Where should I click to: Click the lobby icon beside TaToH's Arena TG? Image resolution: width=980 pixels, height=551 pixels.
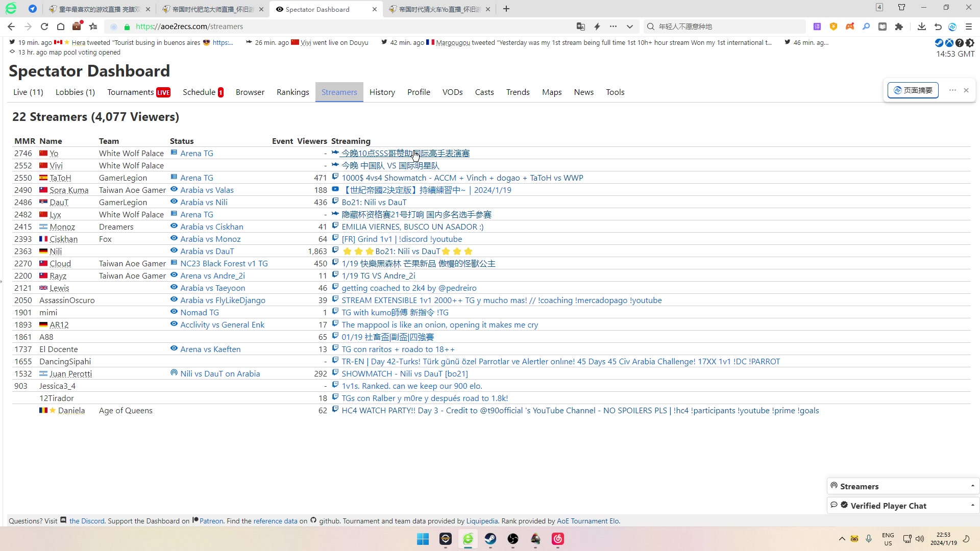coord(174,177)
